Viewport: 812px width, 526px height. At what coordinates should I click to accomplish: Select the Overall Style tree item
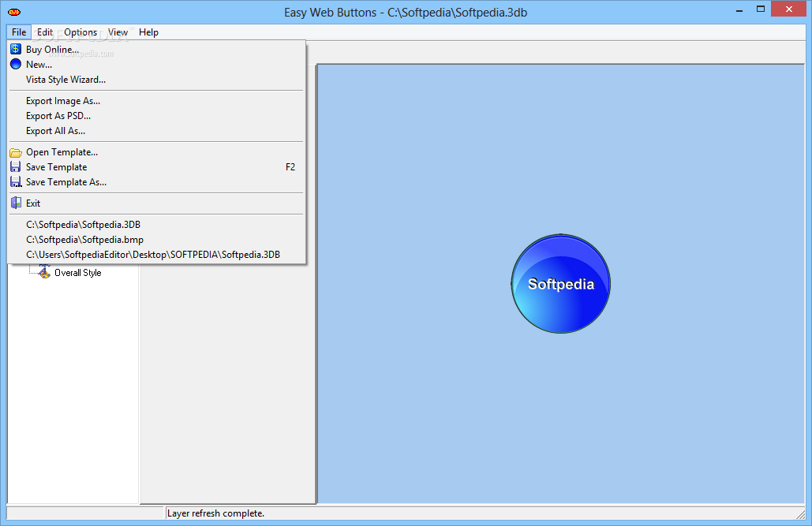pos(77,273)
